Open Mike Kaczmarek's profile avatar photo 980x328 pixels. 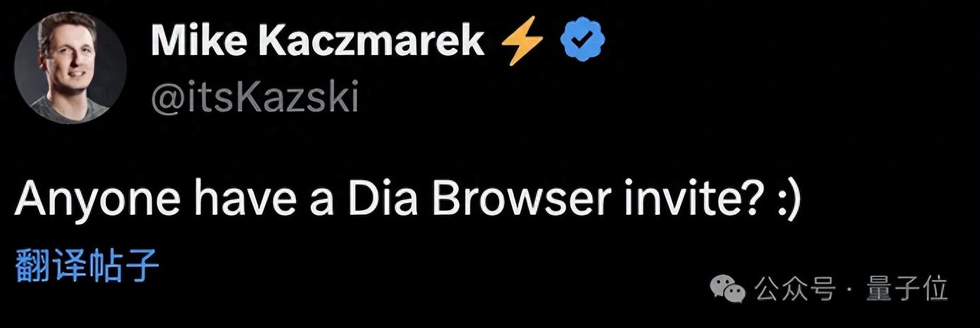[x=71, y=68]
